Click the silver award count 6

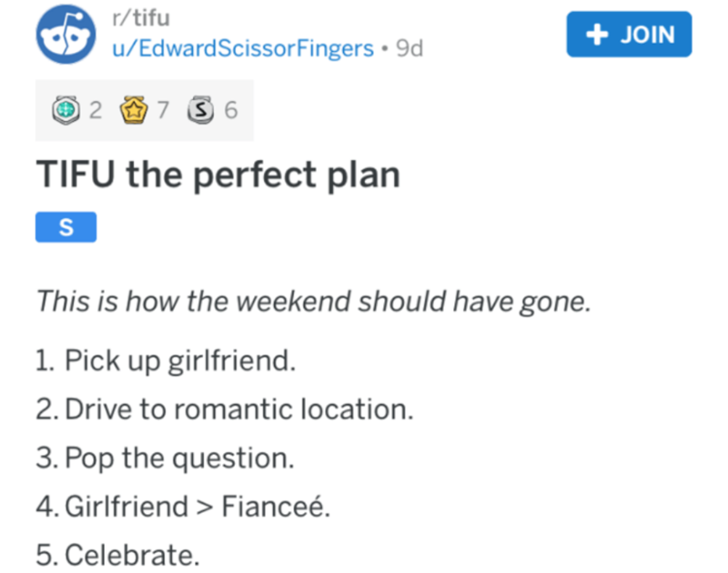click(229, 111)
